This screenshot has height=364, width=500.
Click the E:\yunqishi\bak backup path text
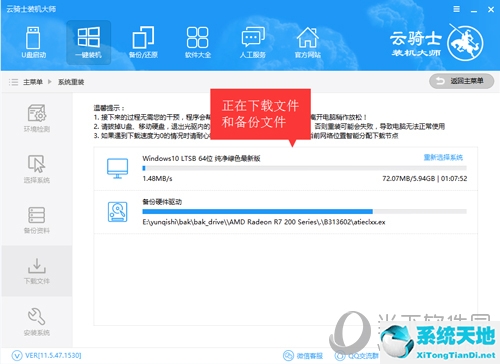click(264, 222)
